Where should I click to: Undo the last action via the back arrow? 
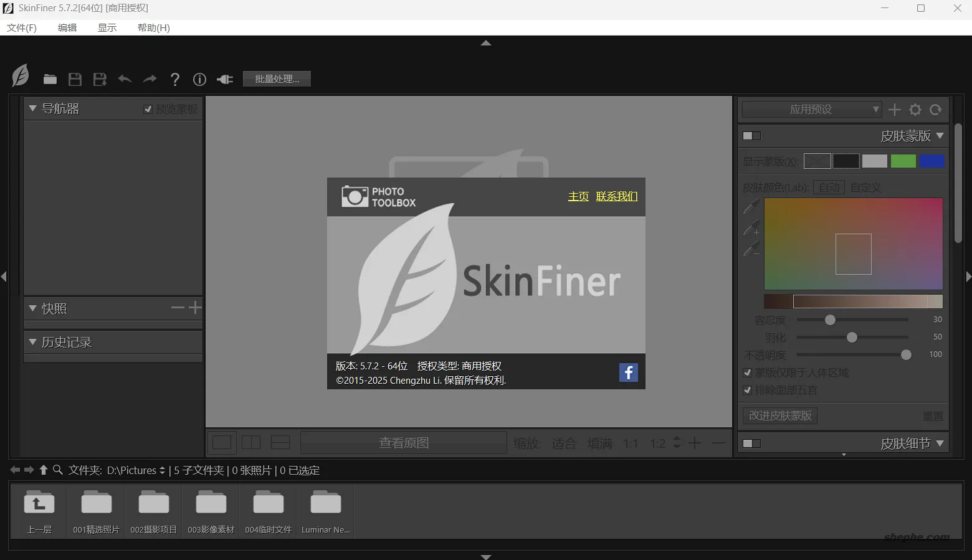coord(125,79)
